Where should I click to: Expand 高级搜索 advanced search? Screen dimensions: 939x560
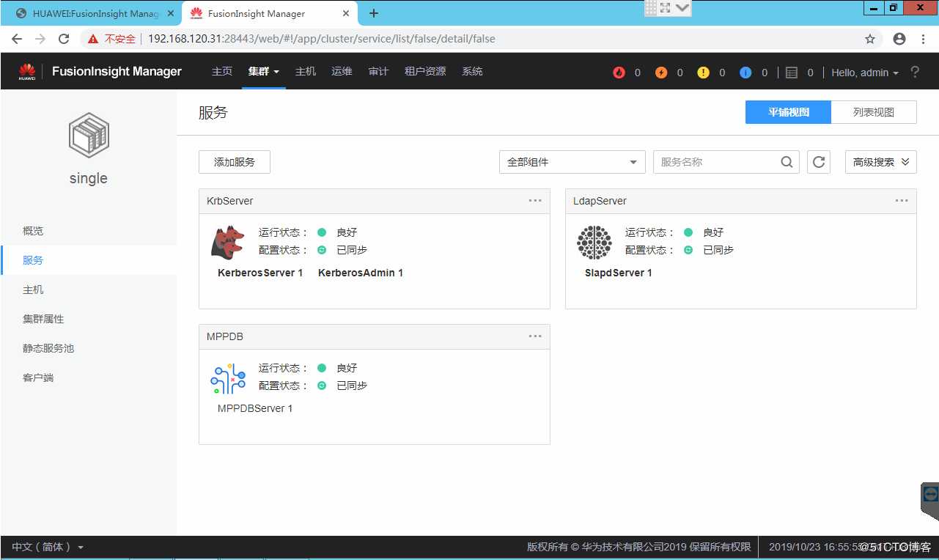tap(881, 162)
